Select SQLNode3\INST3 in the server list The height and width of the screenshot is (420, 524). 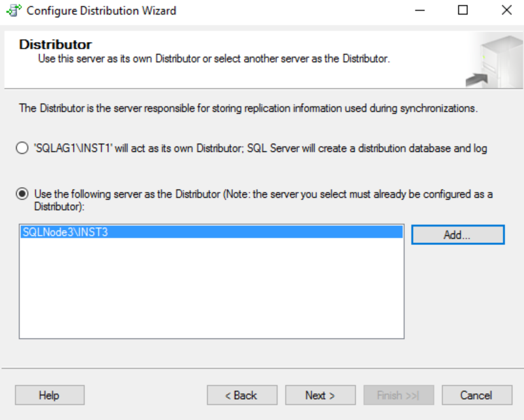(65, 232)
